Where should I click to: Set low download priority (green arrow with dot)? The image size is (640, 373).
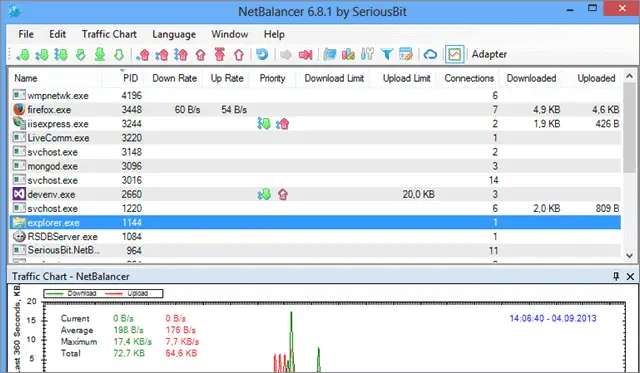tap(23, 54)
